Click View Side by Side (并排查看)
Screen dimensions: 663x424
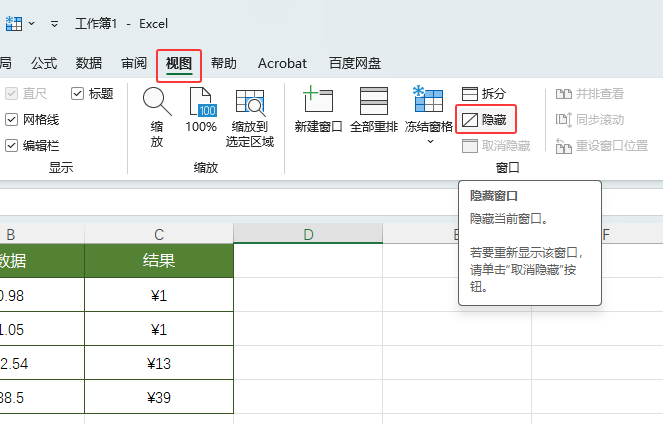tap(590, 93)
